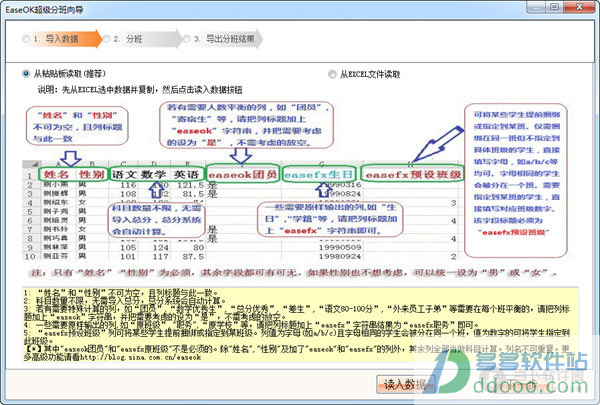This screenshot has width=600, height=405.
Task: Go to wizard step 2 分班
Action: 143,39
